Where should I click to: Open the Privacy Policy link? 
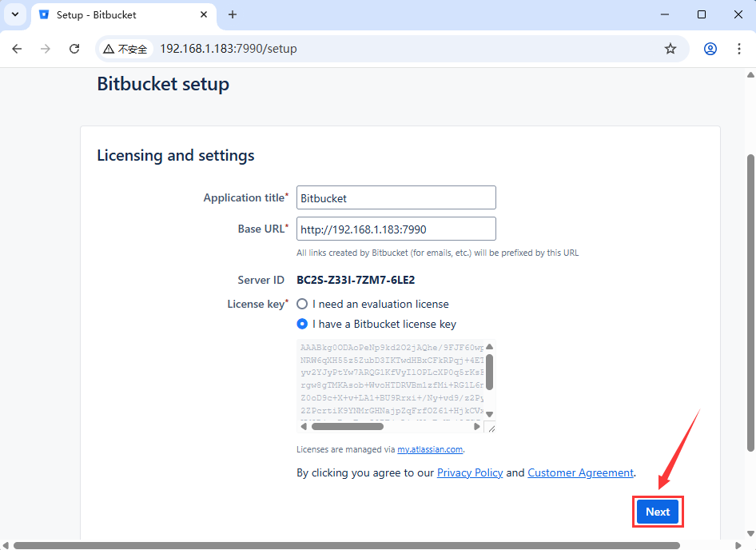point(470,472)
